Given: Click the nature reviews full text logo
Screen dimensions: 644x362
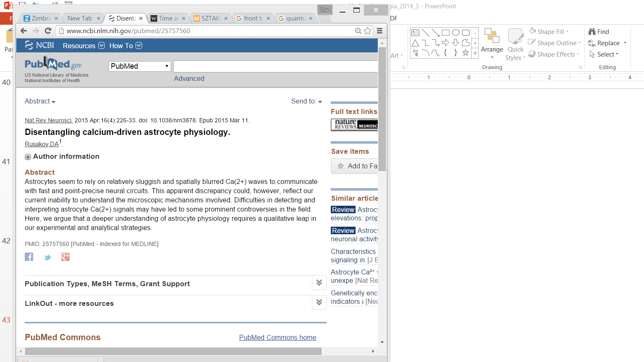Looking at the screenshot, I should 355,124.
